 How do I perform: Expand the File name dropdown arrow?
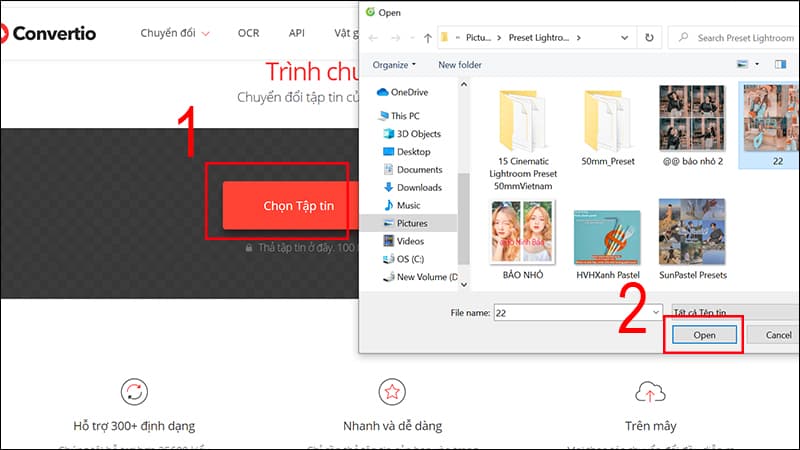[x=654, y=313]
